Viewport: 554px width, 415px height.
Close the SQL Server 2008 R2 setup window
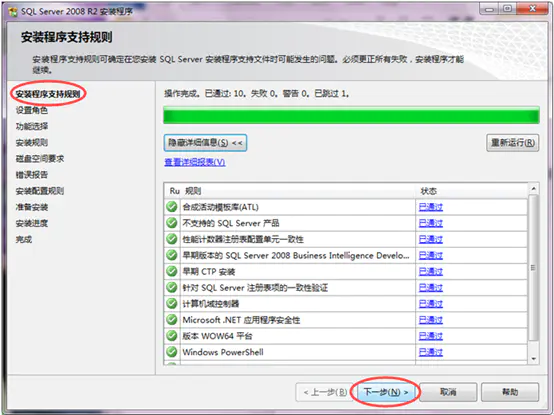532,9
